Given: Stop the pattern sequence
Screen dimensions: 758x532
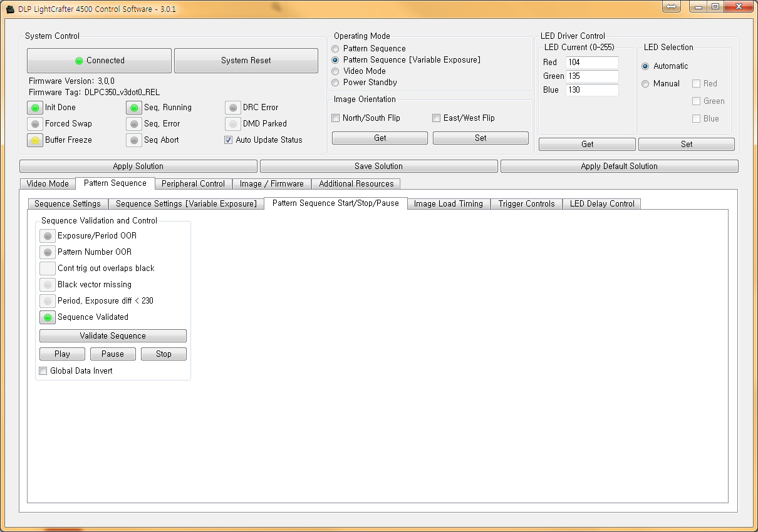Looking at the screenshot, I should pyautogui.click(x=164, y=354).
